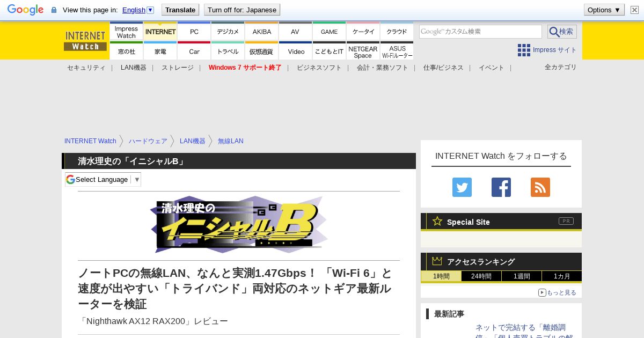Open the Options dropdown
644x338 pixels.
(604, 10)
